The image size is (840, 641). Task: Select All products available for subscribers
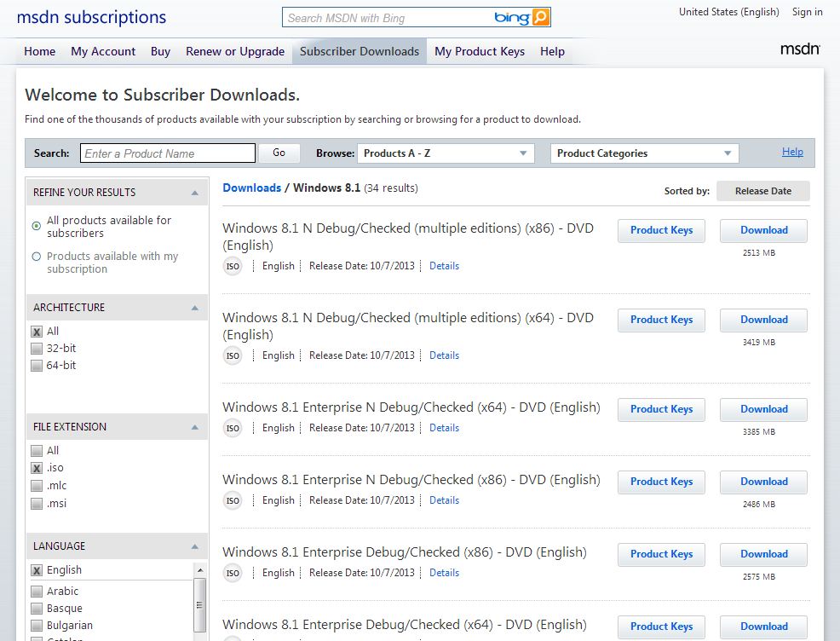(x=37, y=226)
